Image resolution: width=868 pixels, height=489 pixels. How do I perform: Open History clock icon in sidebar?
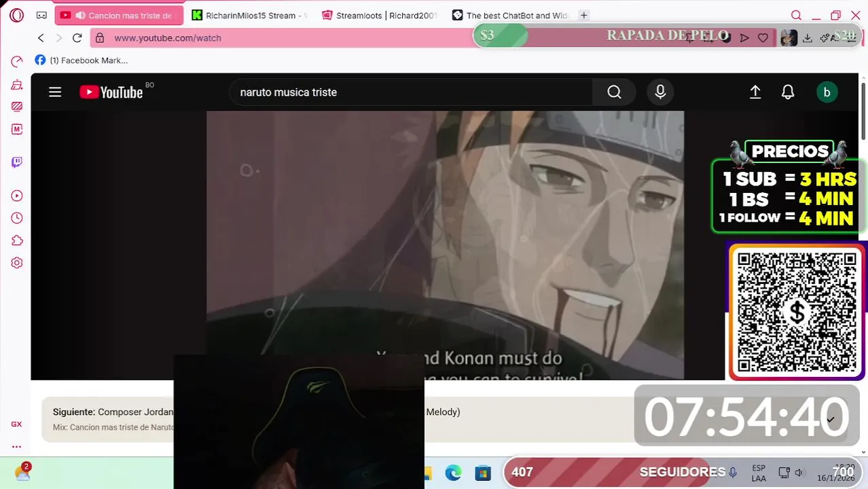17,218
